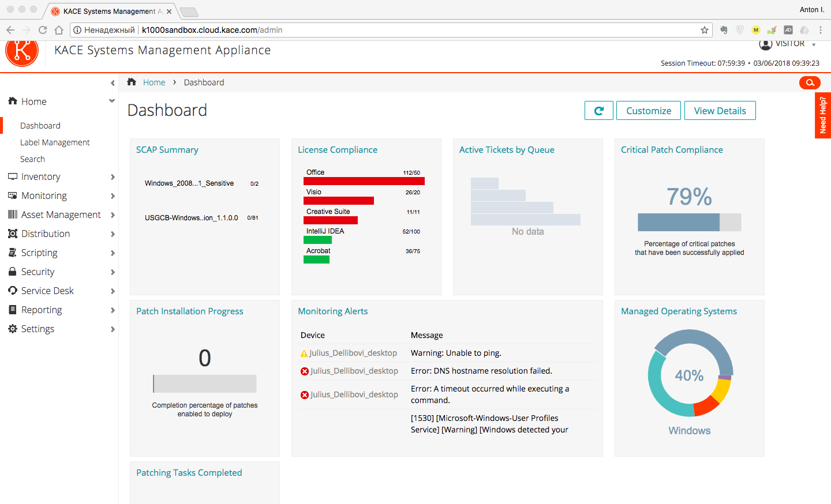Click Windows_2008...1_Sensitive SCAP row

(x=202, y=183)
